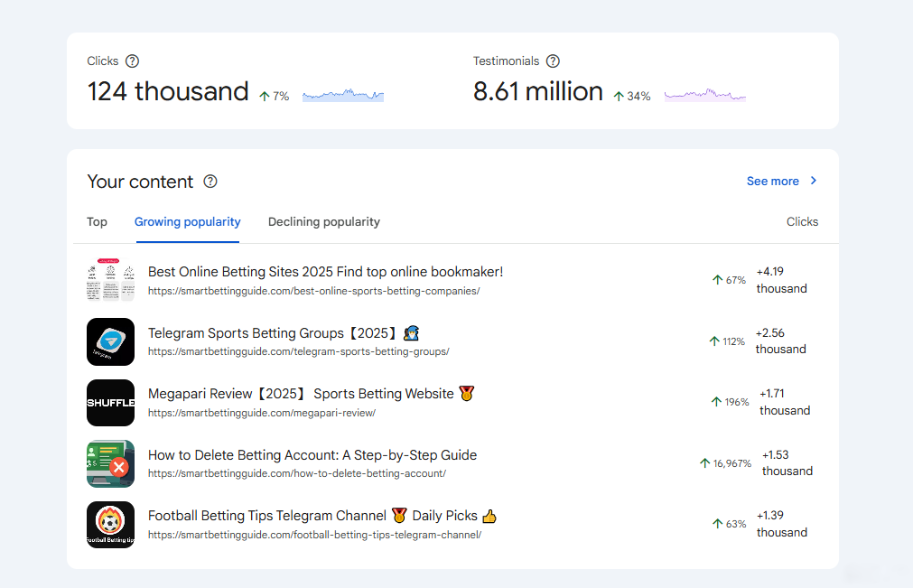Select the Football Betting Tips thumbnail
The width and height of the screenshot is (913, 588).
pyautogui.click(x=110, y=525)
